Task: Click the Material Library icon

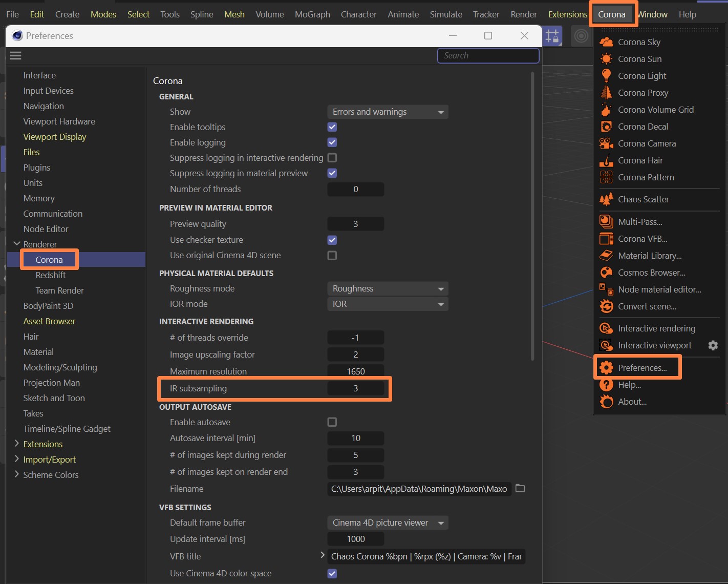Action: [606, 256]
